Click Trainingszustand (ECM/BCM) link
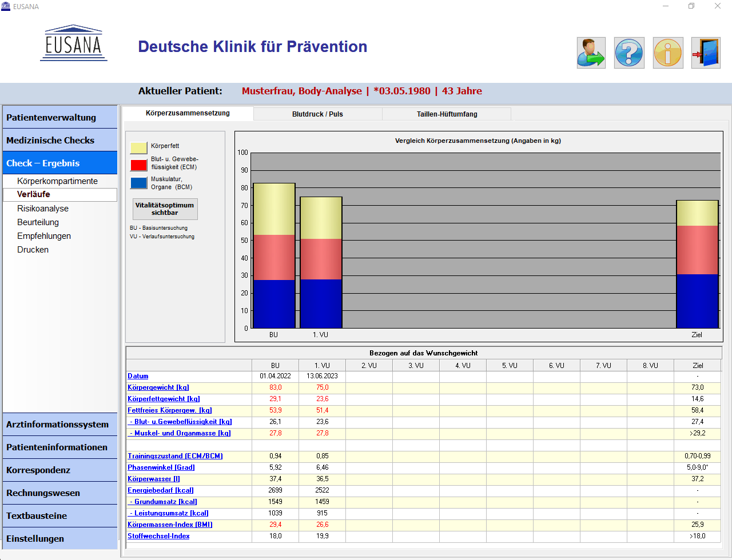This screenshot has height=560, width=732. pos(175,456)
